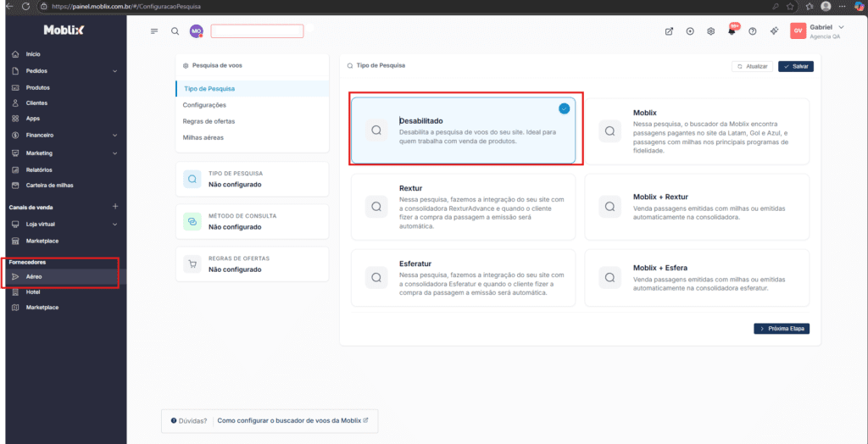Open Carteira de milhas
Viewport: 868px width, 444px height.
point(49,186)
